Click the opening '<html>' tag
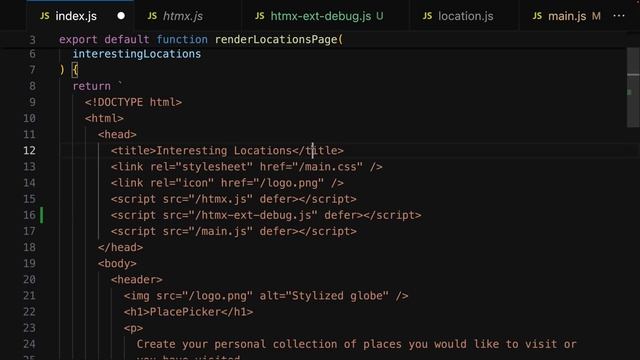 [x=104, y=118]
